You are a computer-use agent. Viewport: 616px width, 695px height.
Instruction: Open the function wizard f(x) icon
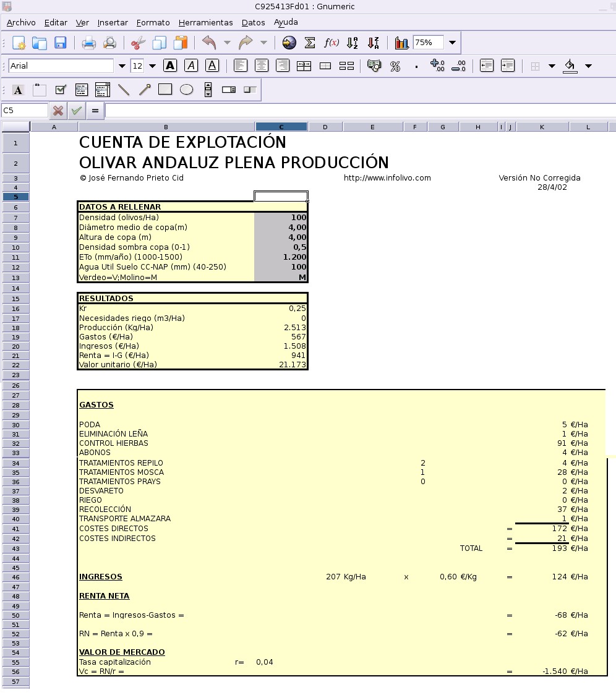click(x=332, y=43)
